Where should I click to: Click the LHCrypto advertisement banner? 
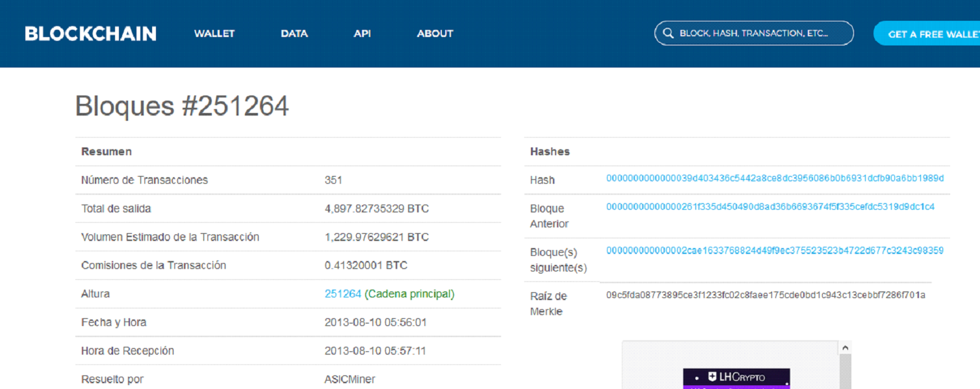[x=736, y=378]
